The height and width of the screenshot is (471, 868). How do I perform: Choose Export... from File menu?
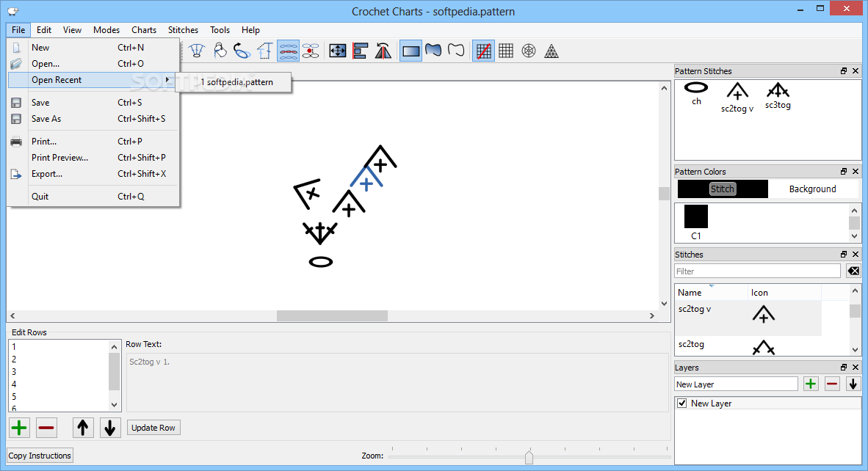click(x=93, y=174)
